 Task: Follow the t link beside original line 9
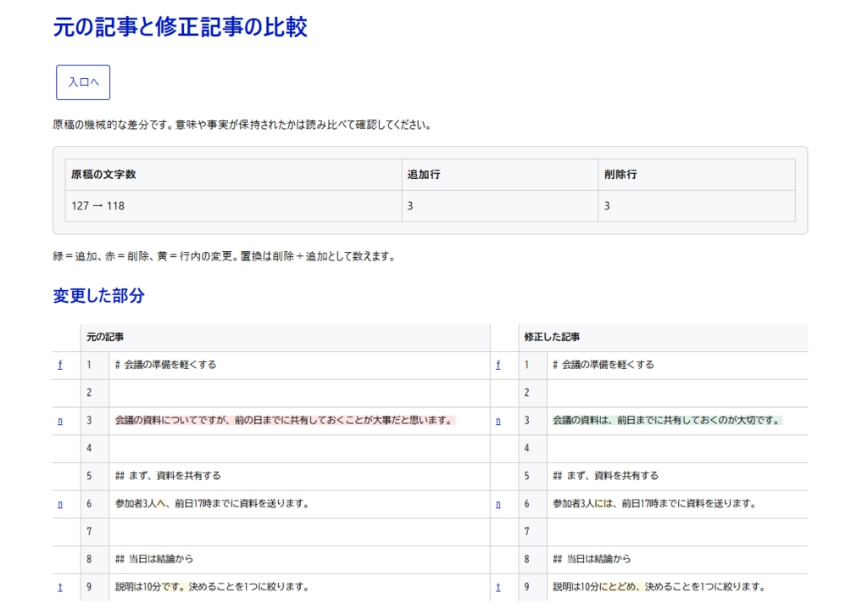pos(60,587)
